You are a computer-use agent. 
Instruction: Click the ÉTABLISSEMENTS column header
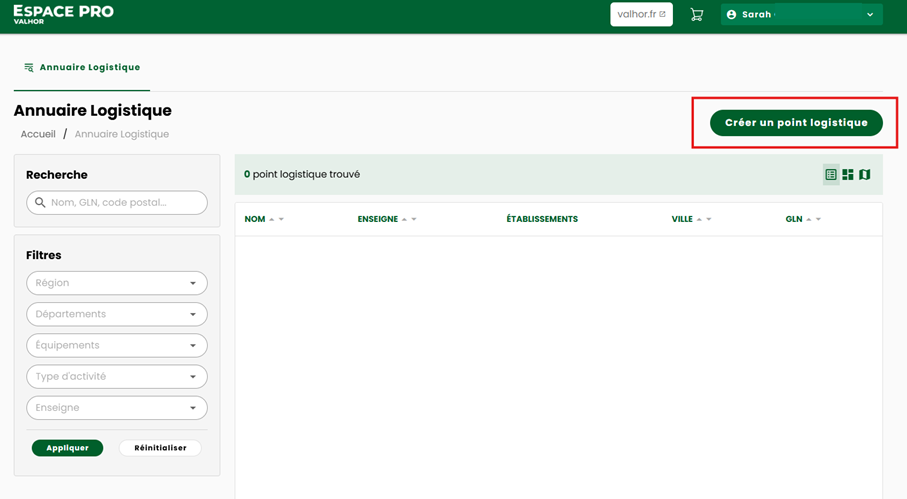point(542,219)
